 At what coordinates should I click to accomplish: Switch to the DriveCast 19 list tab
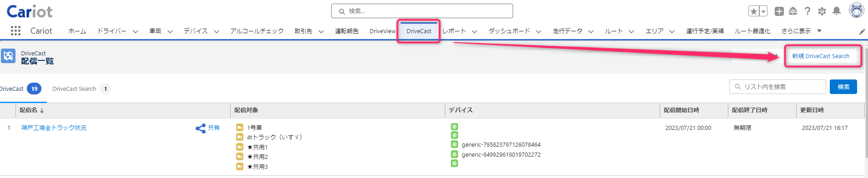click(21, 89)
